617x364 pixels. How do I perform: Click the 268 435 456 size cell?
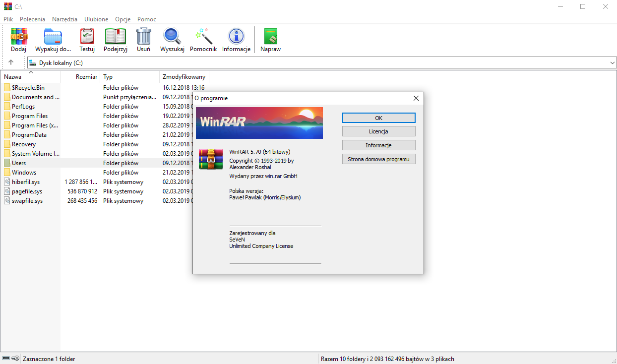(x=82, y=201)
